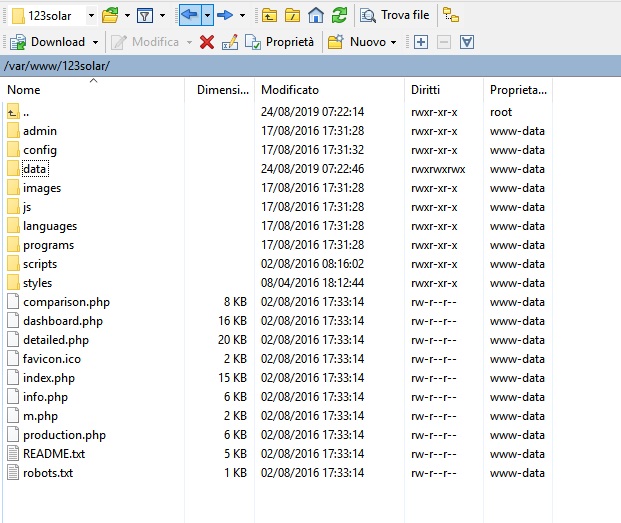Refresh the directory listing
Viewport: 621px width, 523px height.
[x=339, y=15]
